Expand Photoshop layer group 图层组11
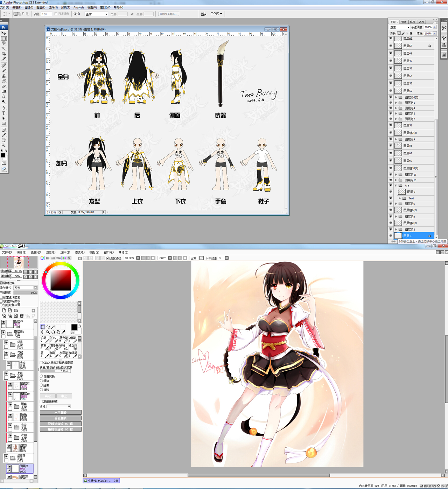The height and width of the screenshot is (489, 448). [396, 174]
